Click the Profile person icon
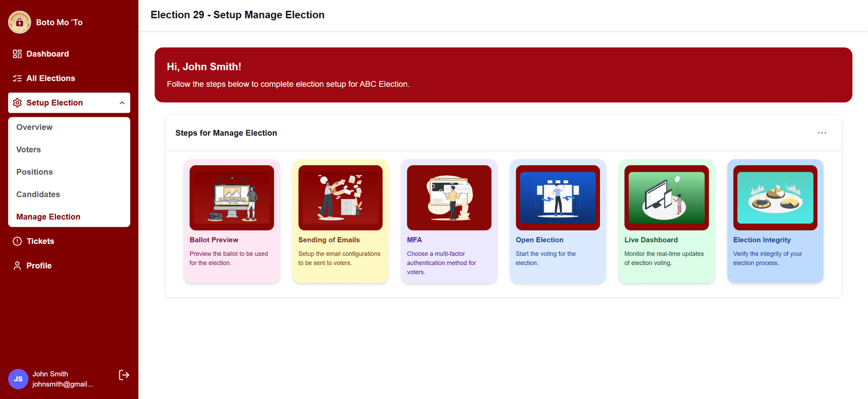868x399 pixels. tap(17, 266)
